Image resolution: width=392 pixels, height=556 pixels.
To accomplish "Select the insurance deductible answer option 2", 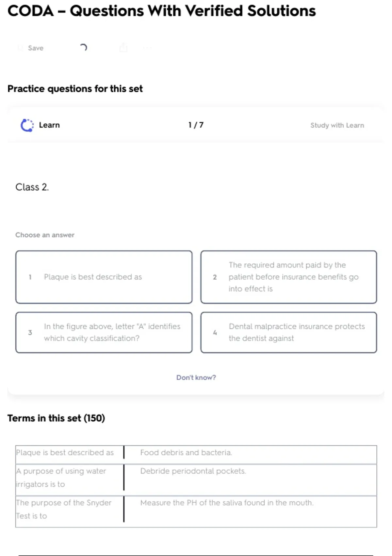I will (288, 277).
